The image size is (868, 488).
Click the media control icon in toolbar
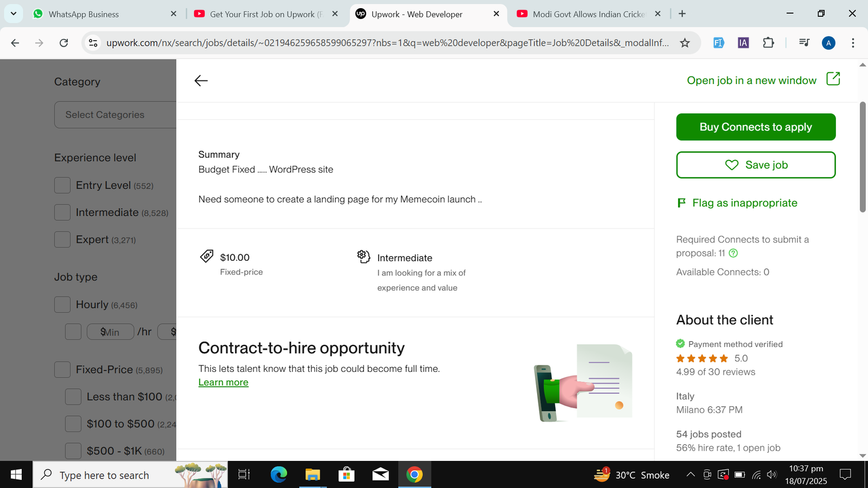coord(805,43)
